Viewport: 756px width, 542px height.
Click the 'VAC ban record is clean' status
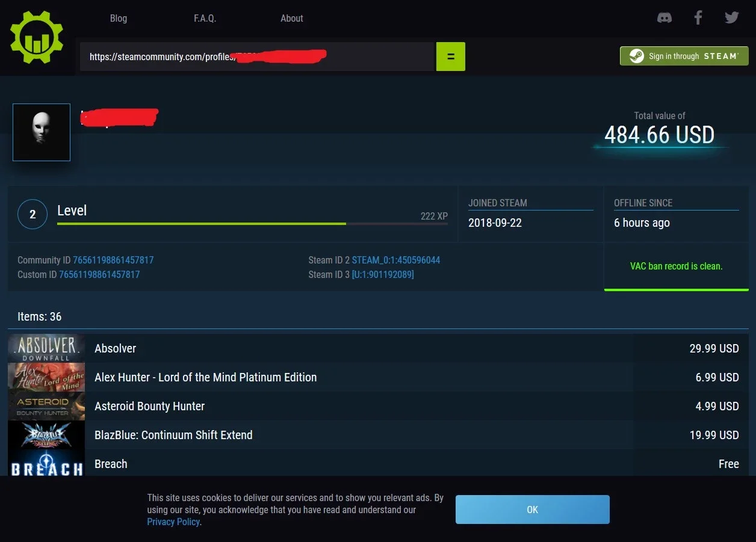coord(677,266)
